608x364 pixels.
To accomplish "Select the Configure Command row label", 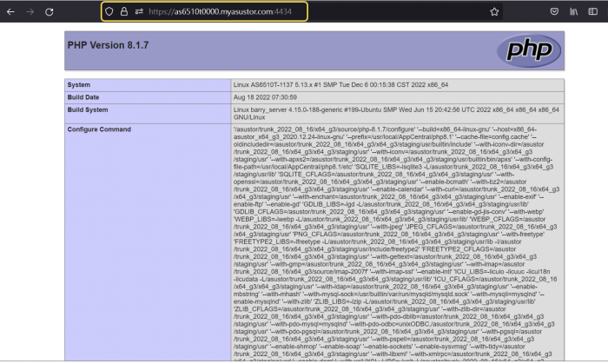I will coord(100,129).
